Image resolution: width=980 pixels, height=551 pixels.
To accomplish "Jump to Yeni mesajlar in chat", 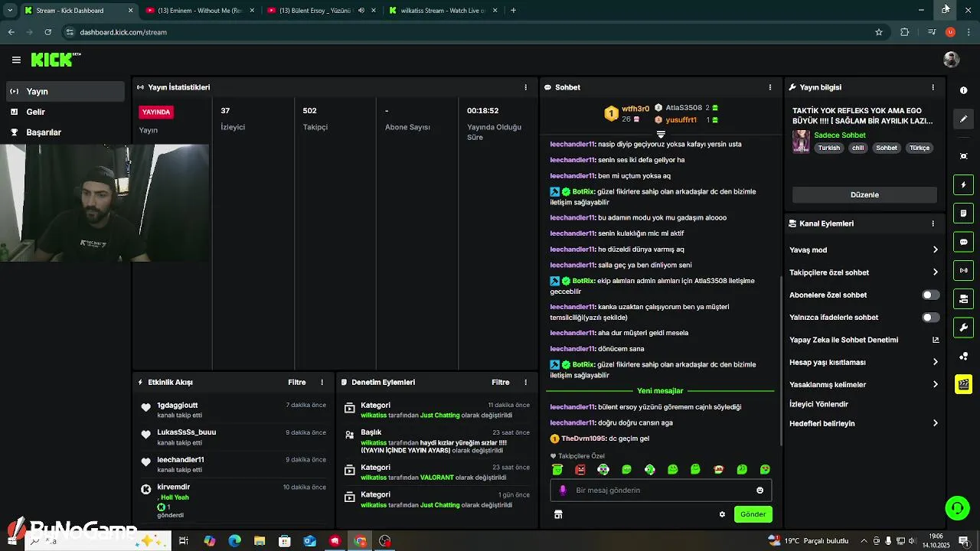I will point(660,391).
